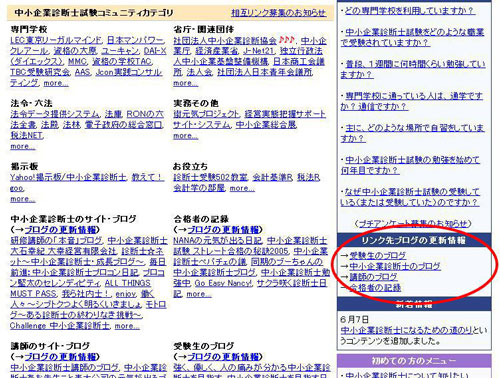This screenshot has width=500, height=378.
Task: Open the 法令データ提供システム link
Action: pyautogui.click(x=55, y=114)
